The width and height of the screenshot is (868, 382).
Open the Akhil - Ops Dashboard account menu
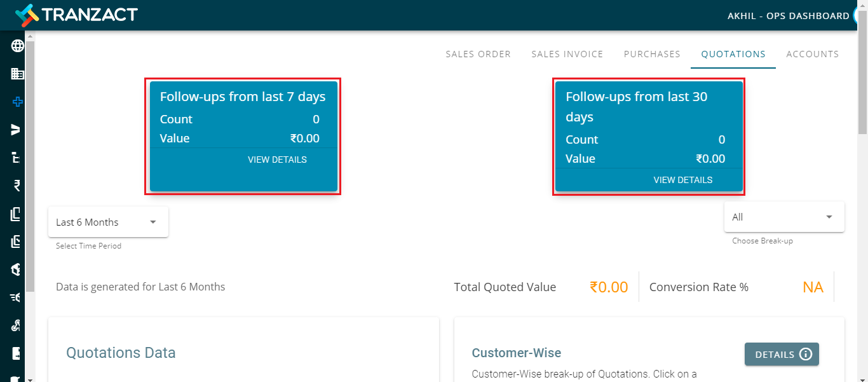point(788,16)
